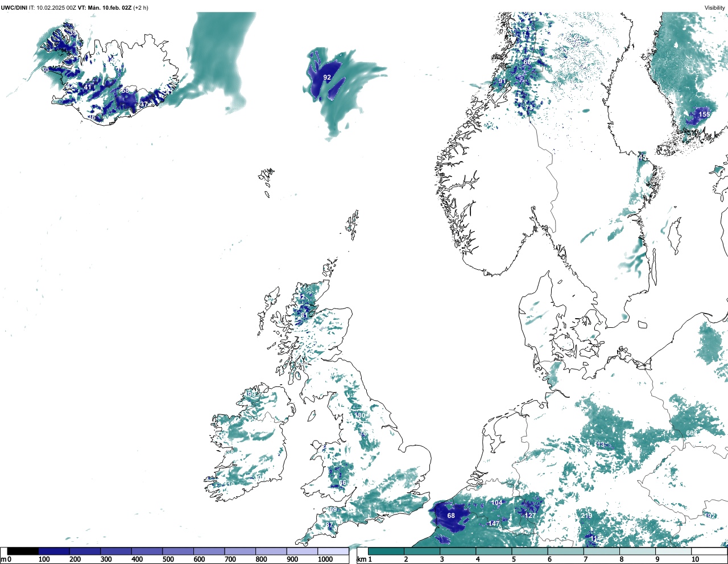Click the 'km 1' label on the kilometre scale
This screenshot has width=728, height=564.
[x=365, y=559]
